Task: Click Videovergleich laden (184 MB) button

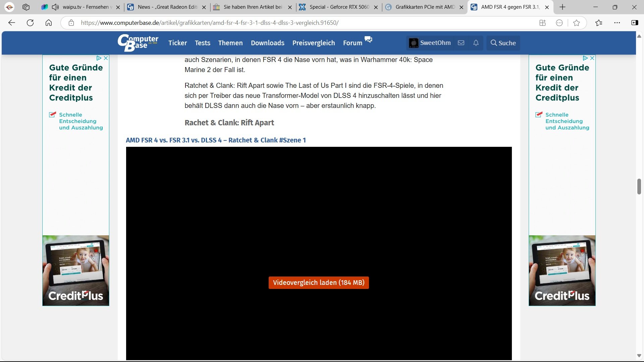Action: tap(318, 283)
